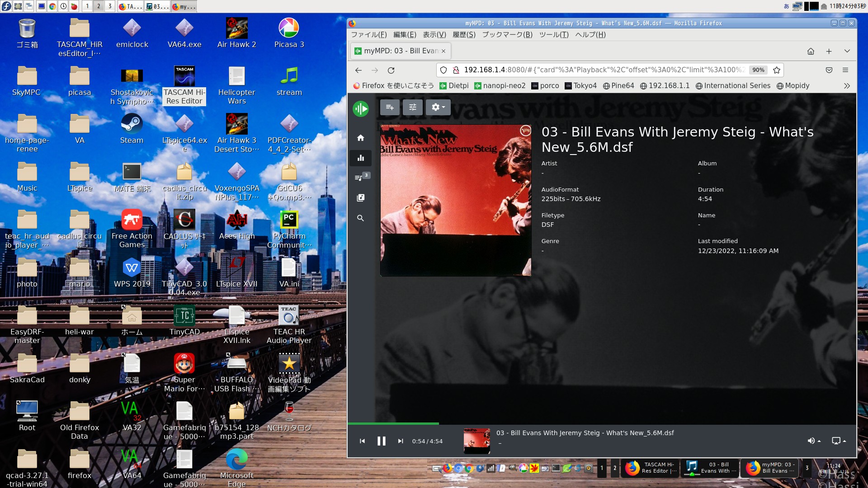Open playback options tune icon
This screenshot has width=868, height=488.
coord(412,107)
